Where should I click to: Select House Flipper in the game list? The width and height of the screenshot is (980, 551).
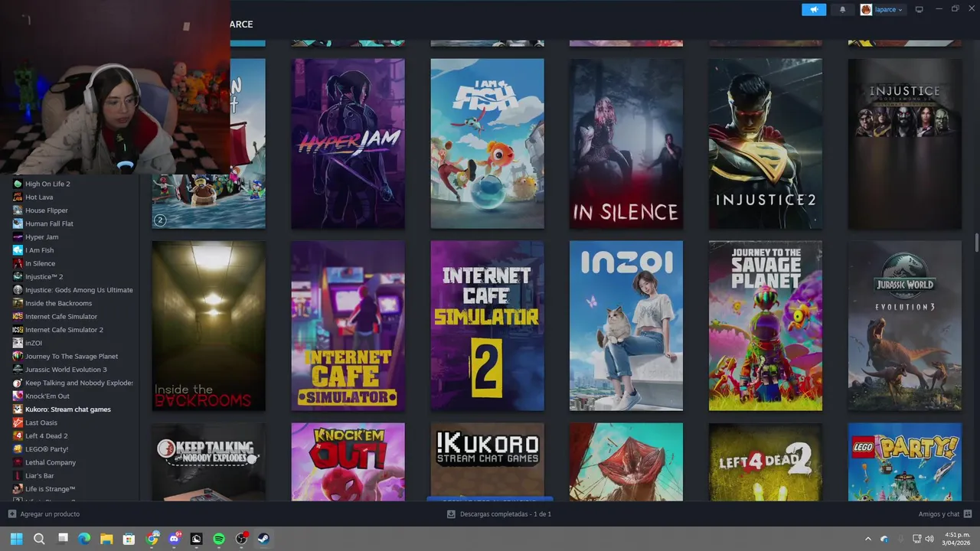pyautogui.click(x=46, y=210)
